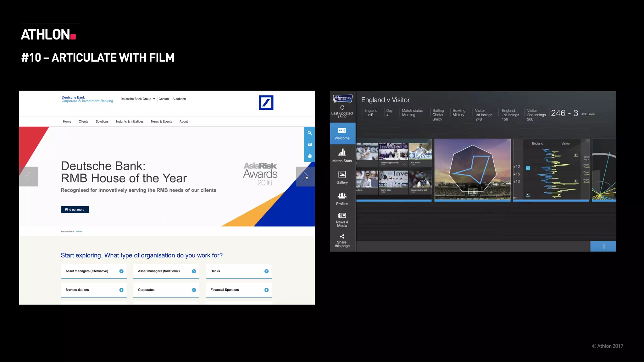Click the Autobahn link in header
Viewport: 644px width, 362px height.
(x=179, y=99)
